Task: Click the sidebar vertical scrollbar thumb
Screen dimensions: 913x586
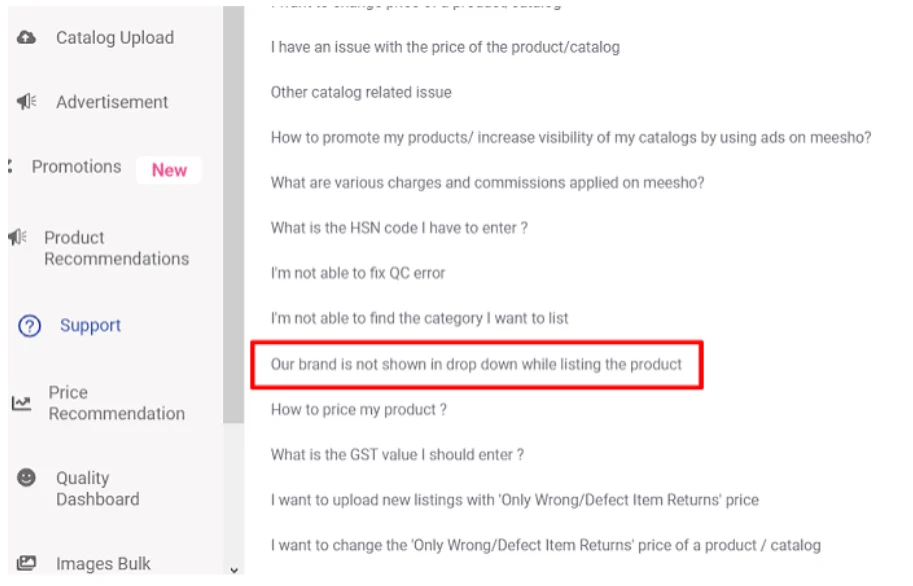Action: 233,214
